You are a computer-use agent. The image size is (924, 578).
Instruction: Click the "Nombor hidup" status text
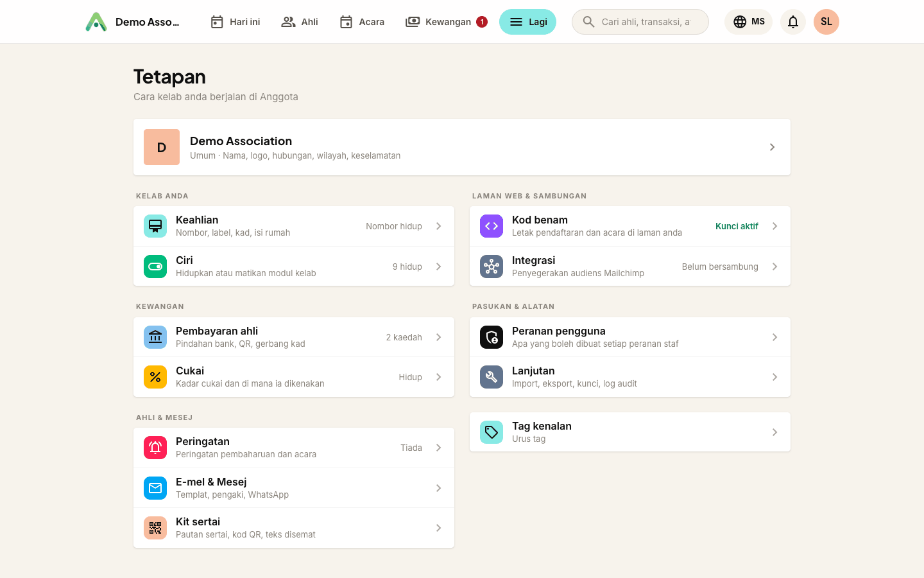(394, 226)
